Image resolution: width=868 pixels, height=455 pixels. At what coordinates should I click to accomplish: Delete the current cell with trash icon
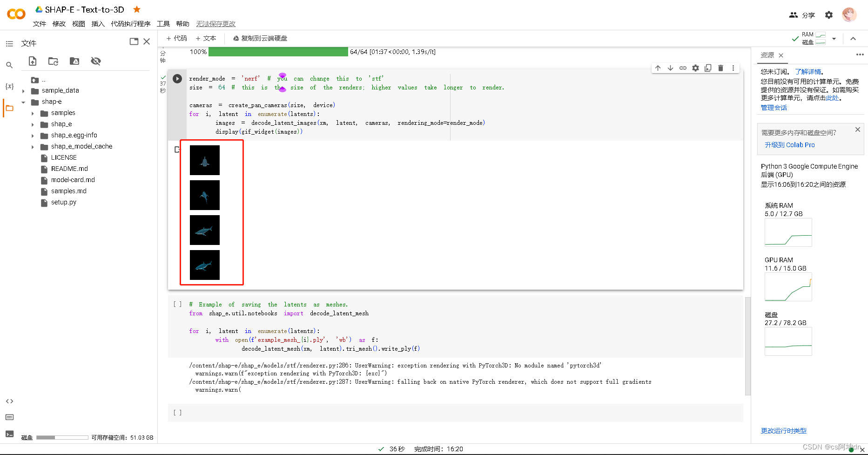tap(720, 68)
